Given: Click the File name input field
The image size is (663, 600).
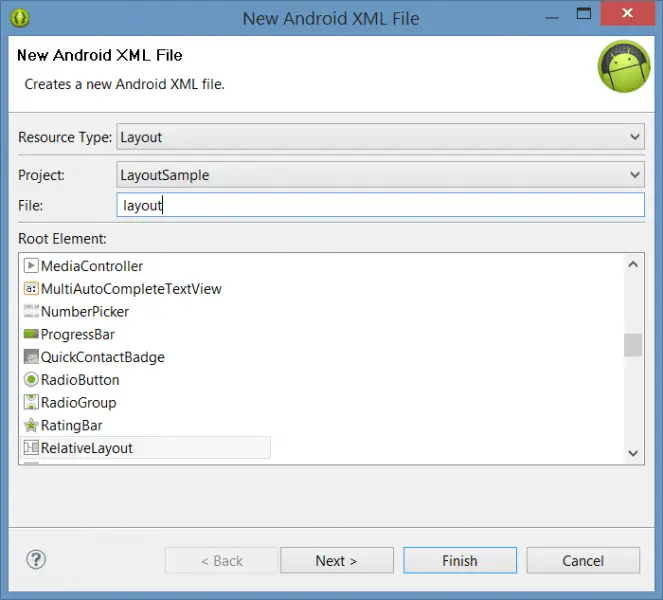Looking at the screenshot, I should click(x=380, y=205).
